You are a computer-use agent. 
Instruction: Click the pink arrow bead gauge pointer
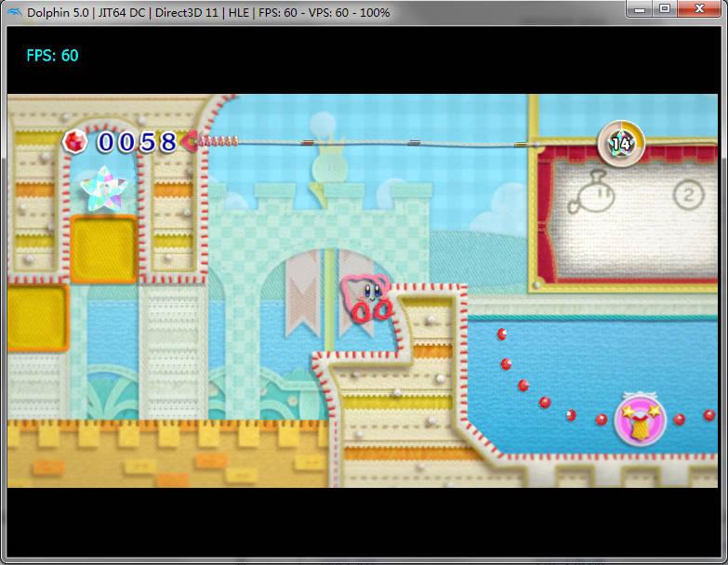(190, 141)
